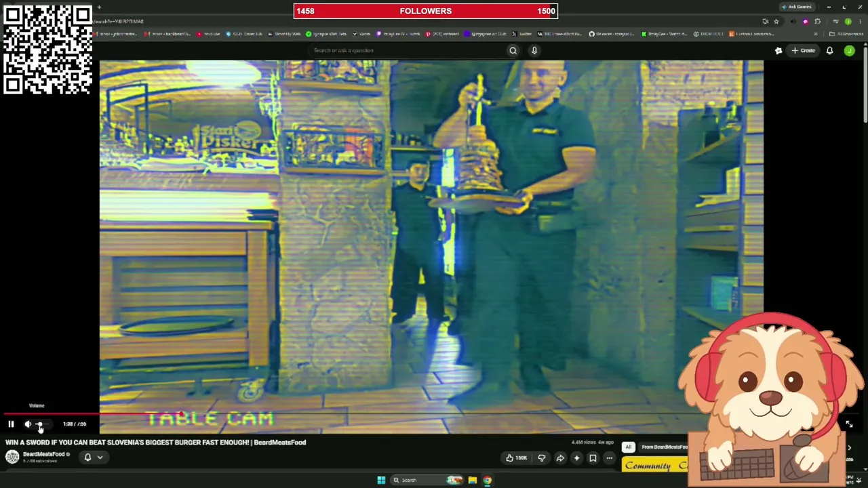
Task: Open All Bookmarks folder
Action: [x=846, y=34]
